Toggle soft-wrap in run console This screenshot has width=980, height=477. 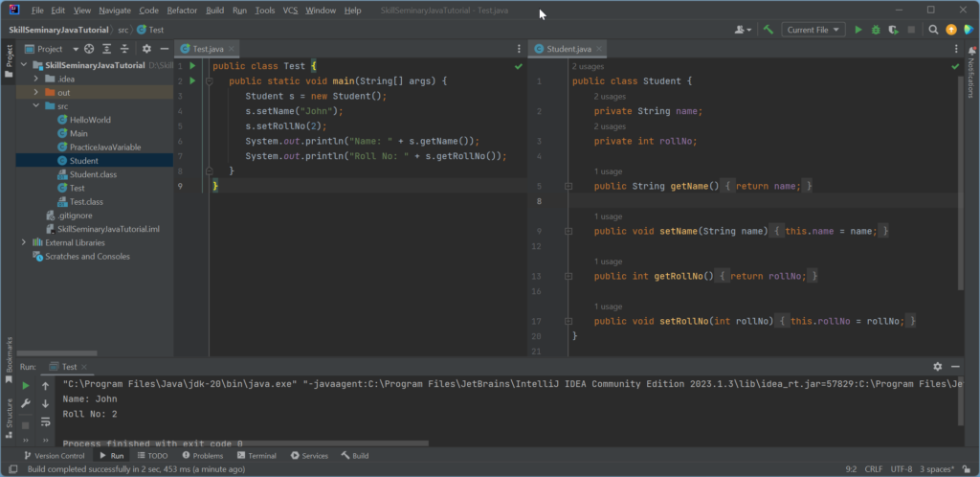pos(45,422)
